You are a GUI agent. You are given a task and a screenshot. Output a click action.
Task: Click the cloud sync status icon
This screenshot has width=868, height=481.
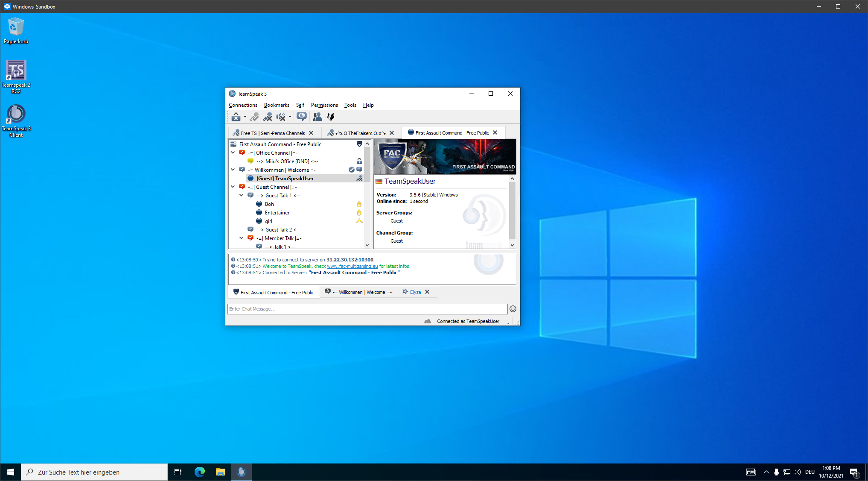pyautogui.click(x=427, y=321)
